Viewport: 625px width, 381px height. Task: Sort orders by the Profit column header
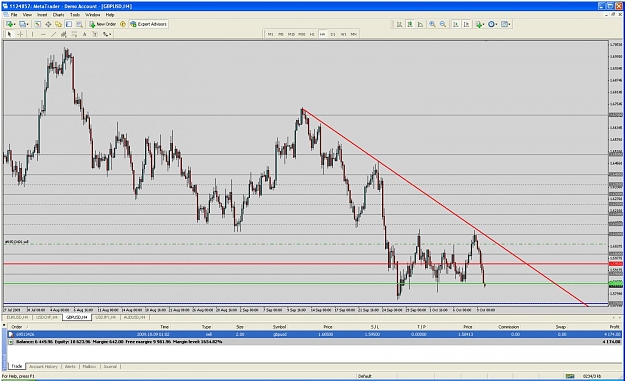(x=614, y=327)
